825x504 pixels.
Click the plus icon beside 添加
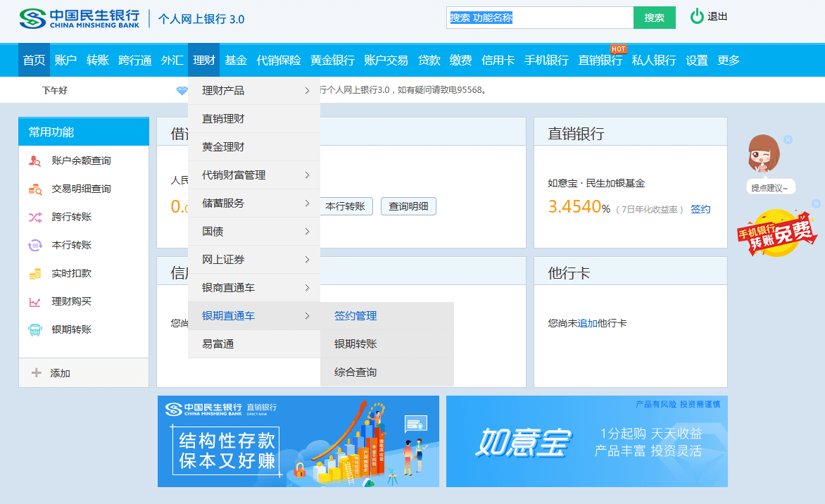(x=37, y=373)
